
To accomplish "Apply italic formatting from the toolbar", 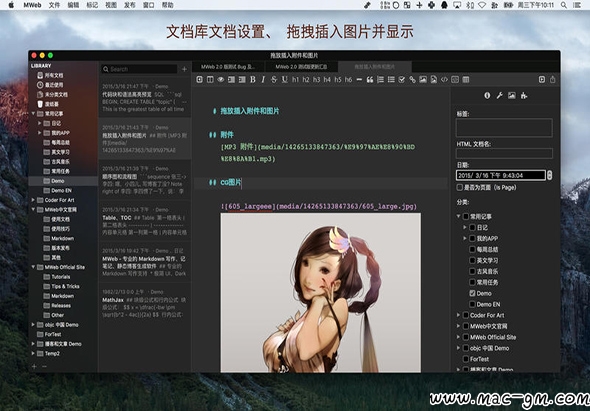I will point(263,79).
